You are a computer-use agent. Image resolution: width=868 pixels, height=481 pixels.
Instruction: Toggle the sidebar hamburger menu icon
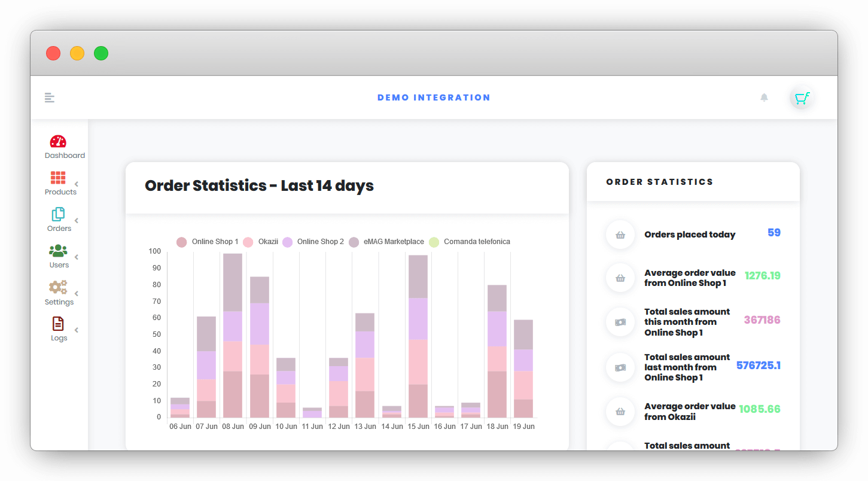[x=50, y=98]
